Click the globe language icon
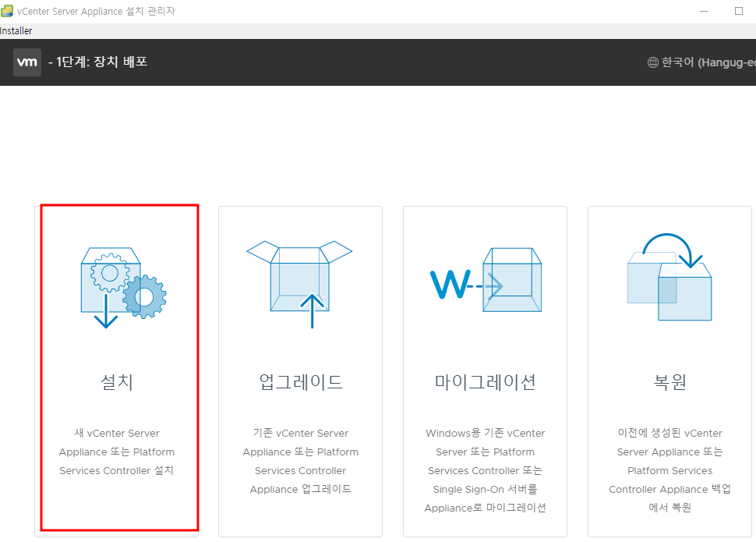The image size is (756, 542). (653, 62)
